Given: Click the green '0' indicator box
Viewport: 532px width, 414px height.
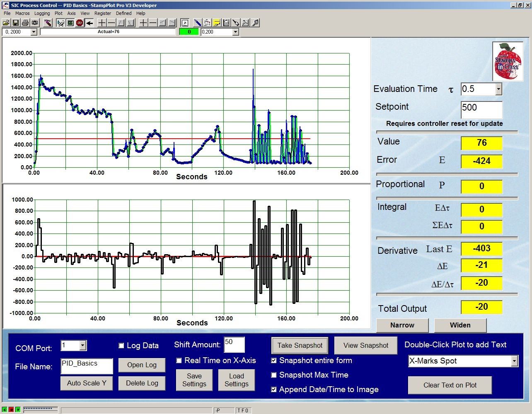Looking at the screenshot, I should 189,32.
